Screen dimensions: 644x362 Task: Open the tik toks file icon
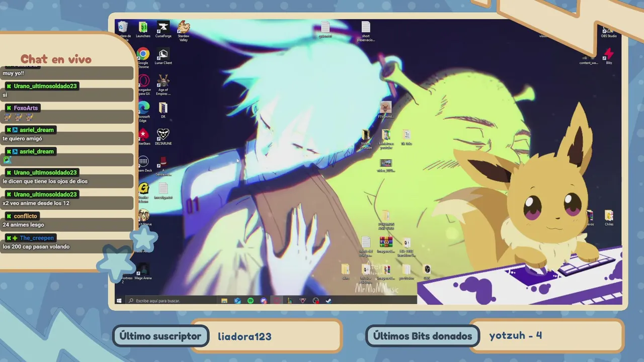pyautogui.click(x=407, y=138)
